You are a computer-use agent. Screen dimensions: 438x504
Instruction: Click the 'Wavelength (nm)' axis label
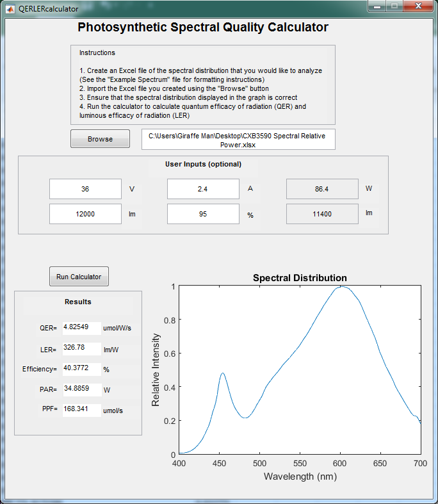pyautogui.click(x=300, y=476)
